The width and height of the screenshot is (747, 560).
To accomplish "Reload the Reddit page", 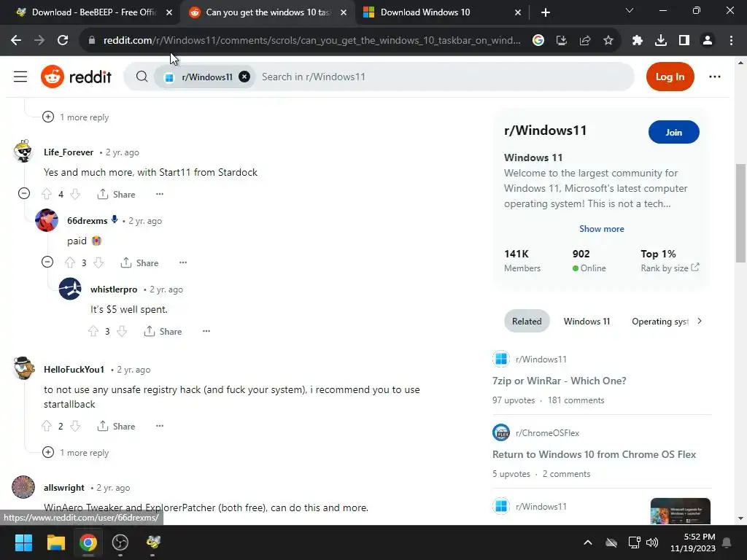I will coord(63,41).
